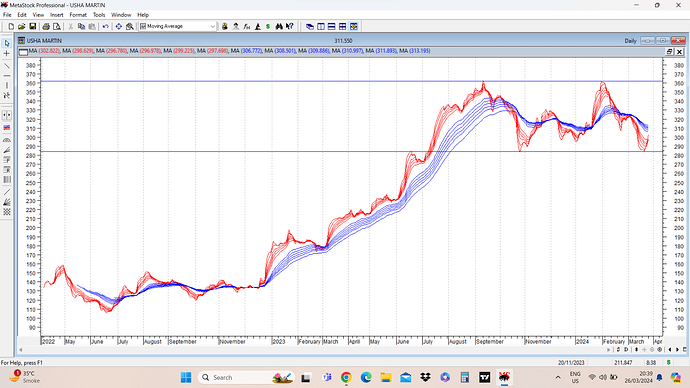690x388 pixels.
Task: Click the Daily periodicity label
Action: [630, 40]
